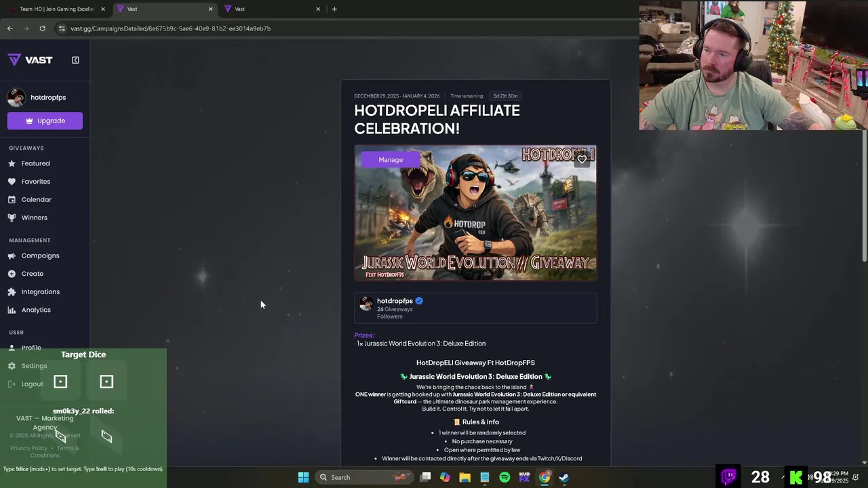Click the VAST logo in sidebar

click(30, 60)
